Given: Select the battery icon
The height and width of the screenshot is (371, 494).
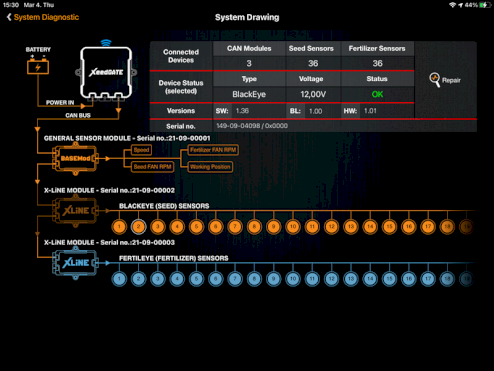Looking at the screenshot, I should coord(38,66).
